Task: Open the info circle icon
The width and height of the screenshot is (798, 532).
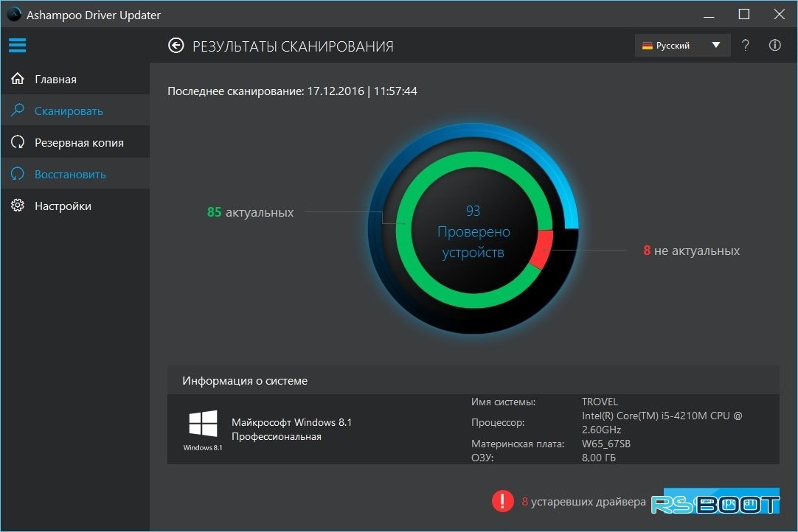Action: click(774, 45)
